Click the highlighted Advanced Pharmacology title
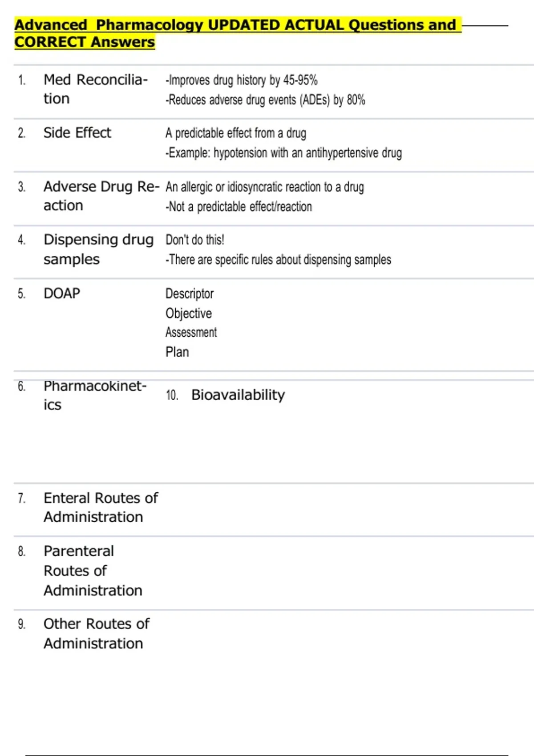This screenshot has height=756, width=534. coord(238,33)
